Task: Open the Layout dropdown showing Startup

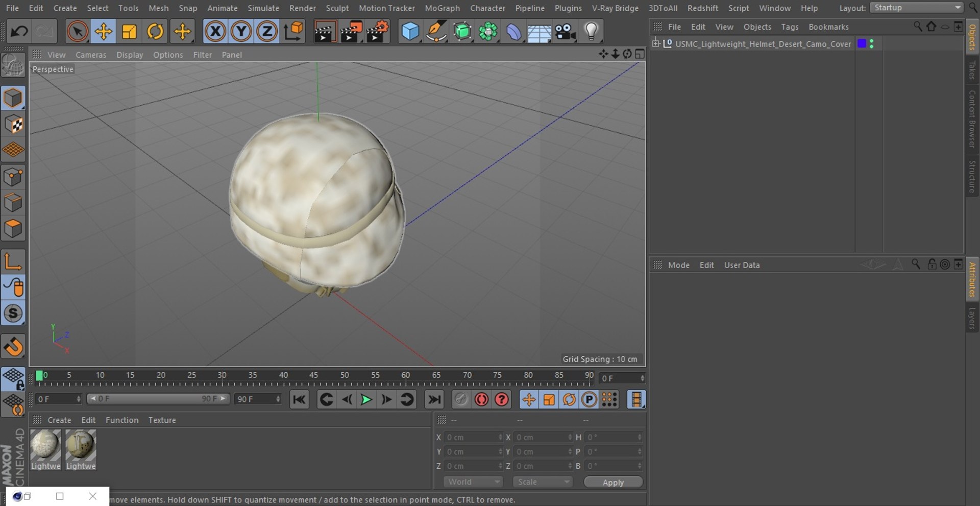Action: (x=917, y=8)
